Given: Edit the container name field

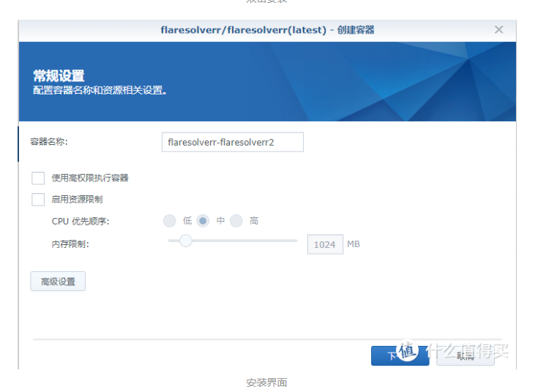Looking at the screenshot, I should coord(232,142).
